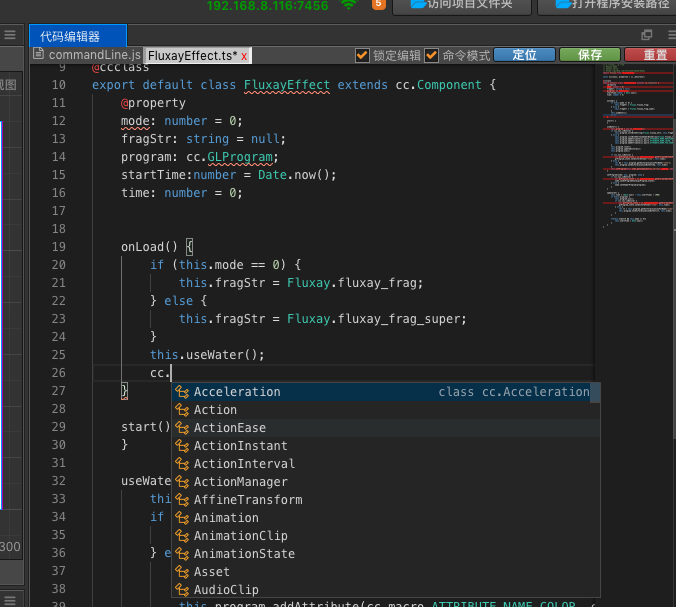The height and width of the screenshot is (607, 676).
Task: Click the red 重置 button
Action: (652, 55)
